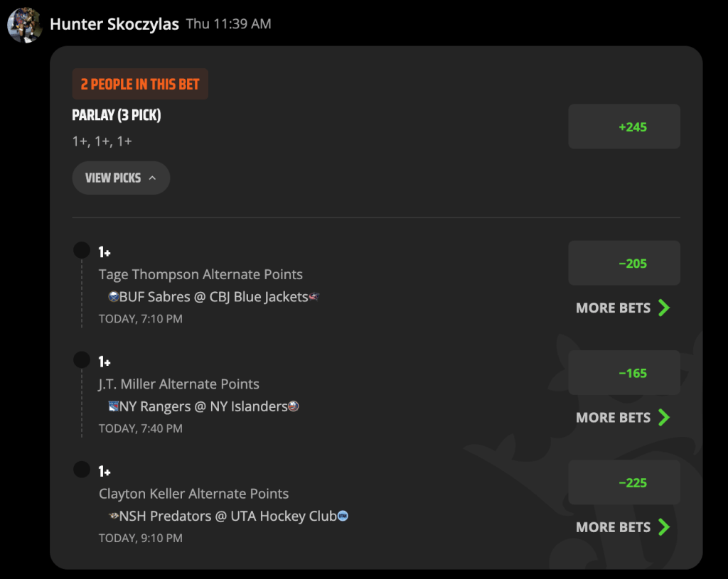Open Hunter Skoczylas username link
This screenshot has width=728, height=579.
pyautogui.click(x=114, y=24)
